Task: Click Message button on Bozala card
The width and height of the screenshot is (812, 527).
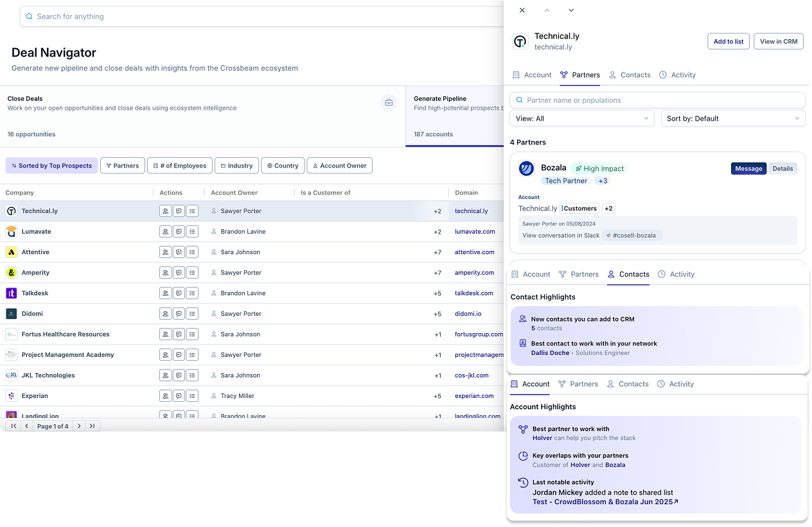Action: click(748, 169)
